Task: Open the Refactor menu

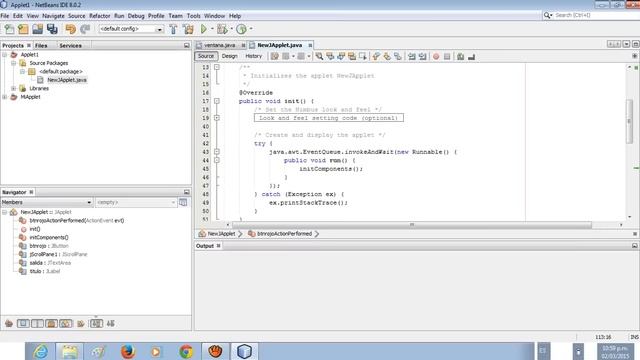Action: click(100, 16)
